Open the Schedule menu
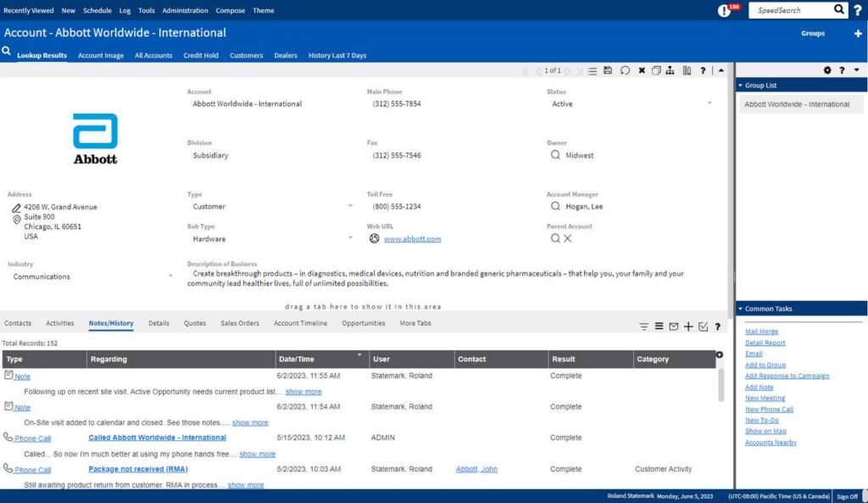The image size is (868, 503). pos(97,11)
